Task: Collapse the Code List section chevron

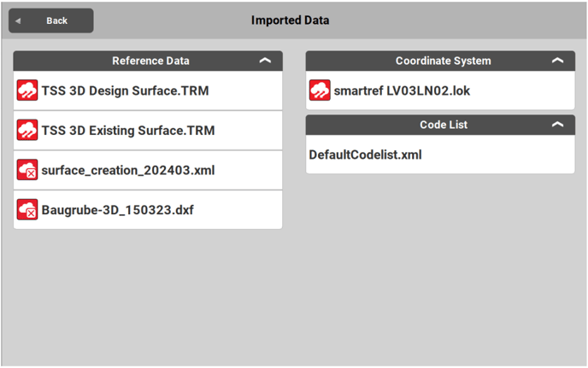Action: [x=557, y=125]
